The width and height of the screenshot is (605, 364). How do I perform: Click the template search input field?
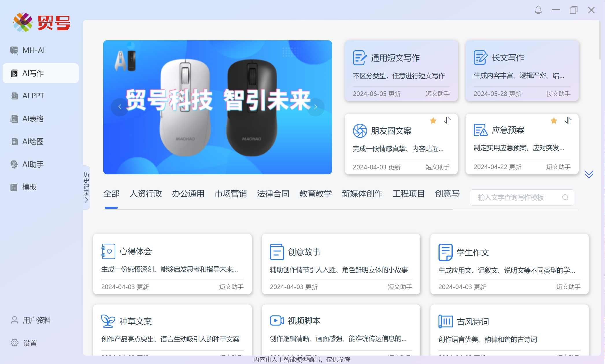tap(522, 197)
